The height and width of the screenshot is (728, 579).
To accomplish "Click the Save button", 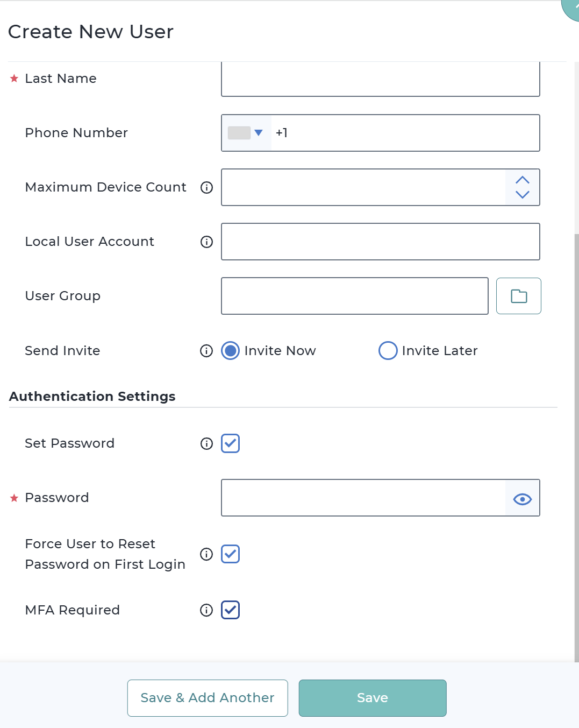I will tap(373, 698).
